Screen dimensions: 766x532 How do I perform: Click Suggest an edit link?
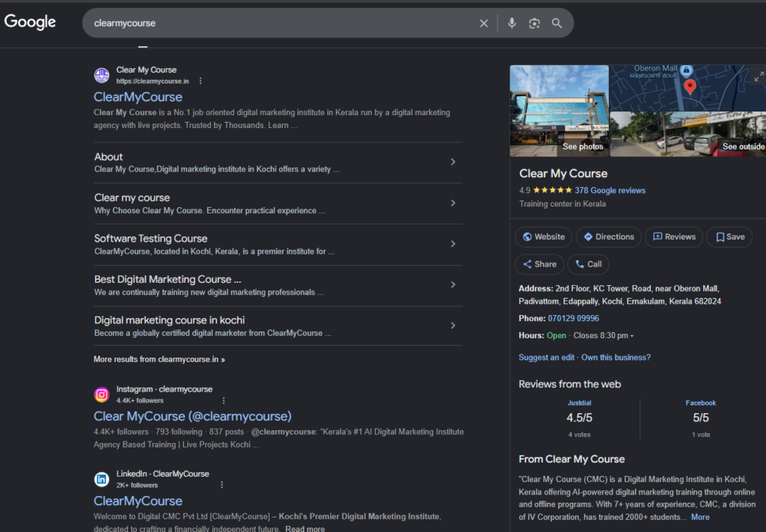click(546, 358)
